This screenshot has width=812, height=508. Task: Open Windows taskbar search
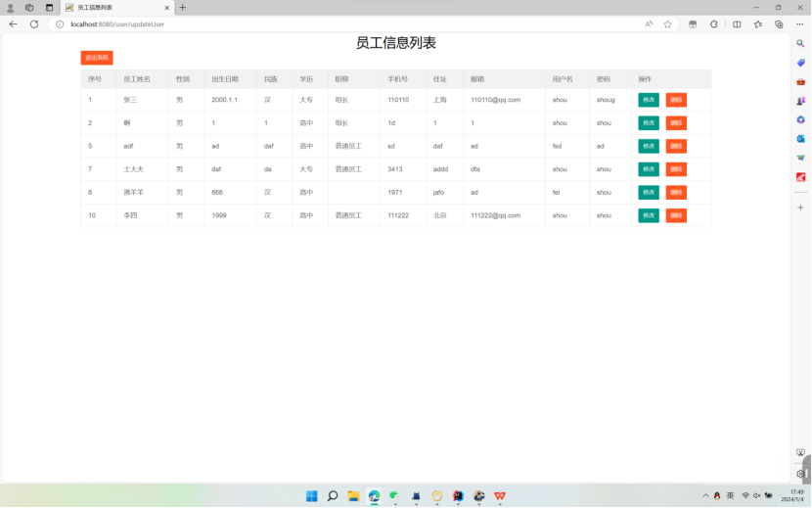point(333,496)
